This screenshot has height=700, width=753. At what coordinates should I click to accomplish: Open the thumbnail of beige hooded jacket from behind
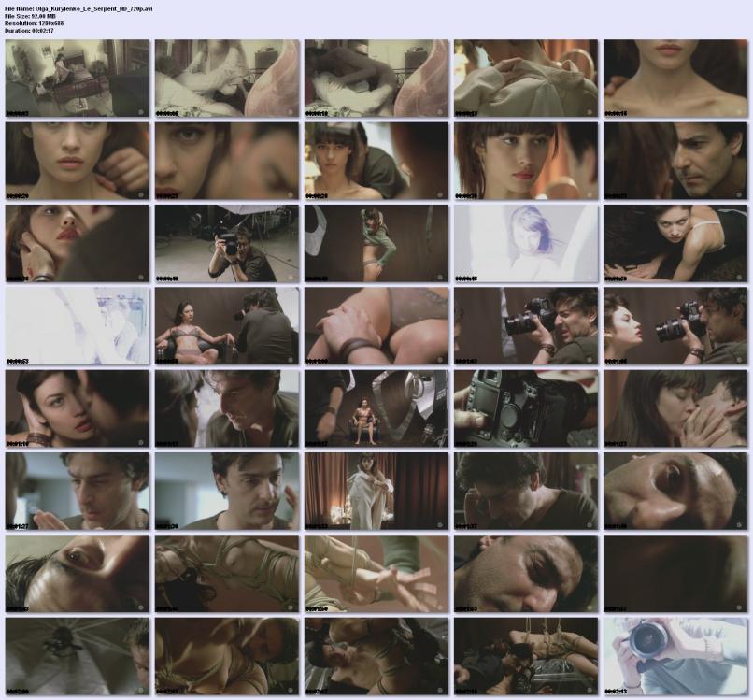point(526,78)
